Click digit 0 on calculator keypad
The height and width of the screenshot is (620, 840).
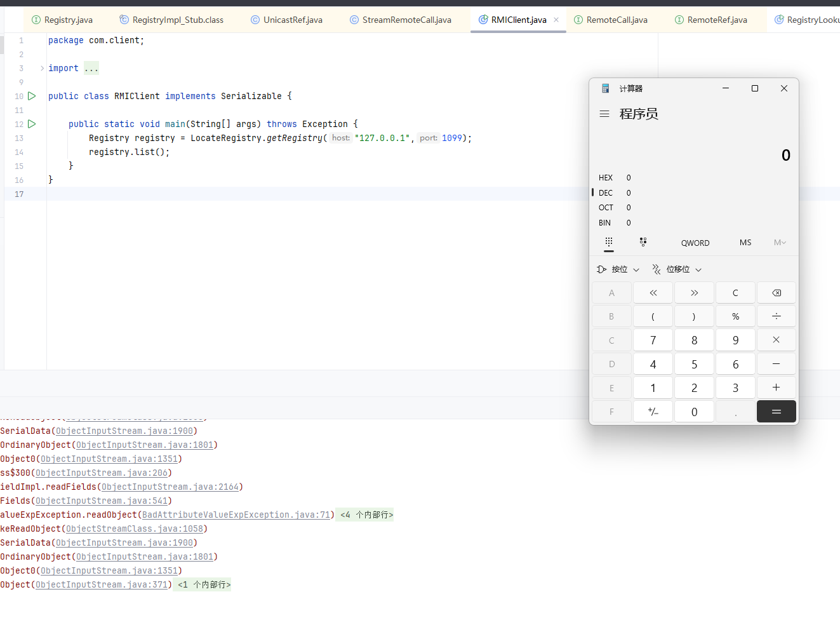[x=694, y=412]
